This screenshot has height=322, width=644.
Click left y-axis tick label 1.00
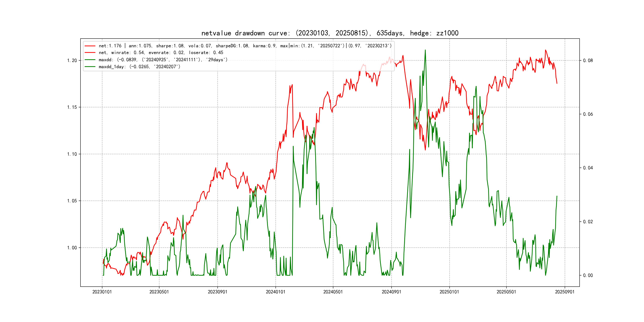coord(72,248)
